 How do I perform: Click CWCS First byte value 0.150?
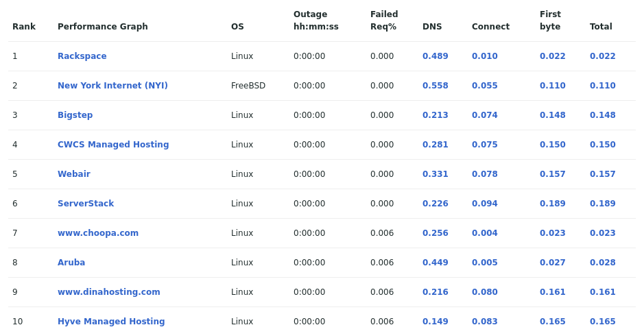point(552,145)
